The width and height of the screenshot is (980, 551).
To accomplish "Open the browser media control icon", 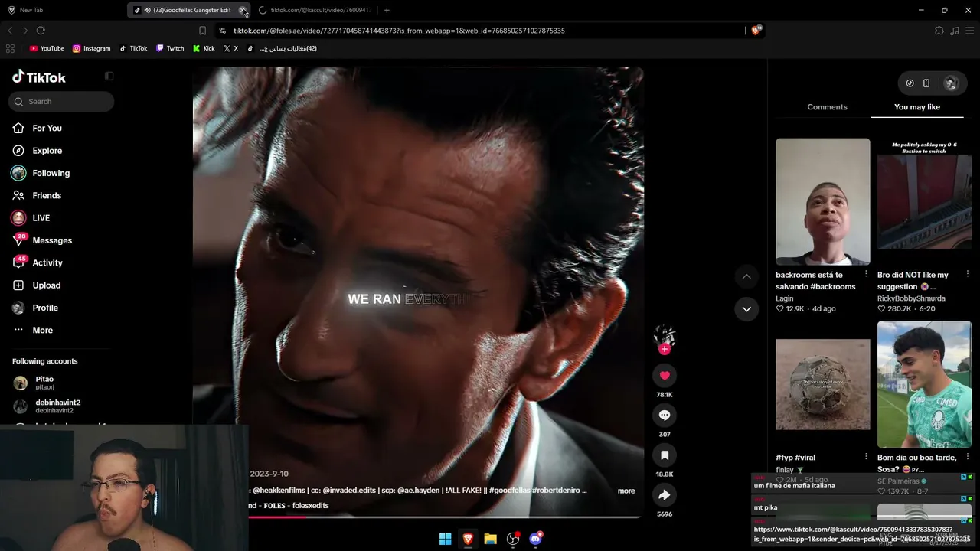I will pyautogui.click(x=955, y=31).
